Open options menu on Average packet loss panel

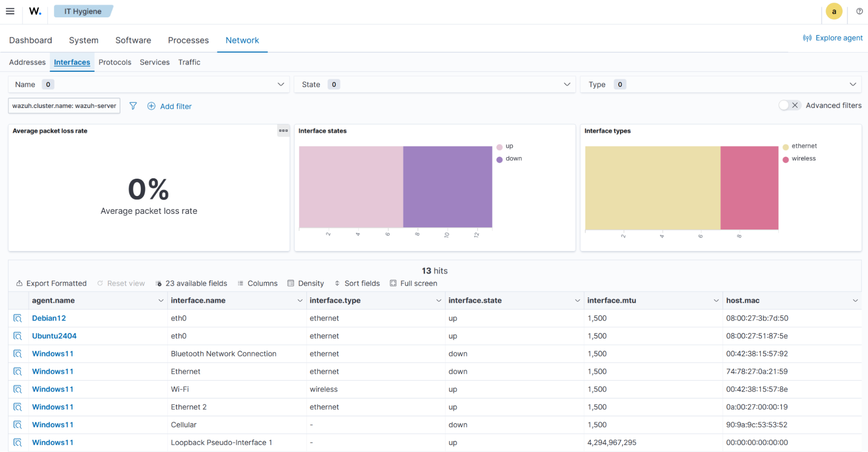click(284, 131)
